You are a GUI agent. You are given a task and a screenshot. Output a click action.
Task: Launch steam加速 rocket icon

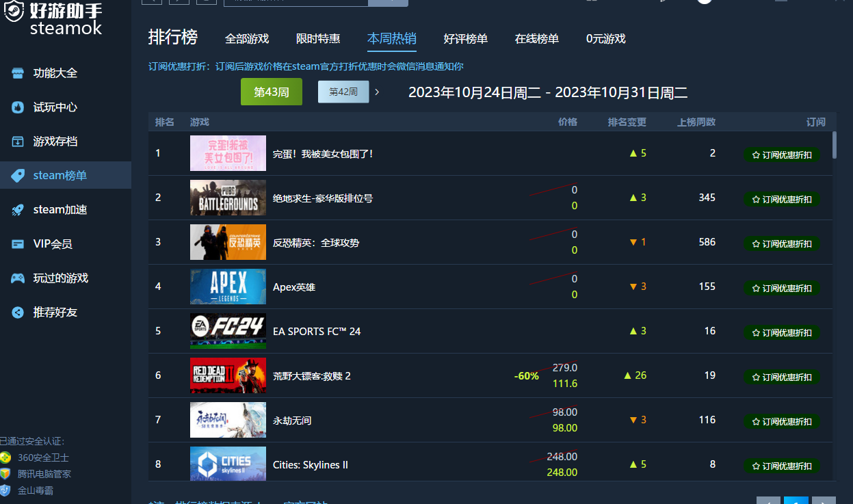[18, 210]
